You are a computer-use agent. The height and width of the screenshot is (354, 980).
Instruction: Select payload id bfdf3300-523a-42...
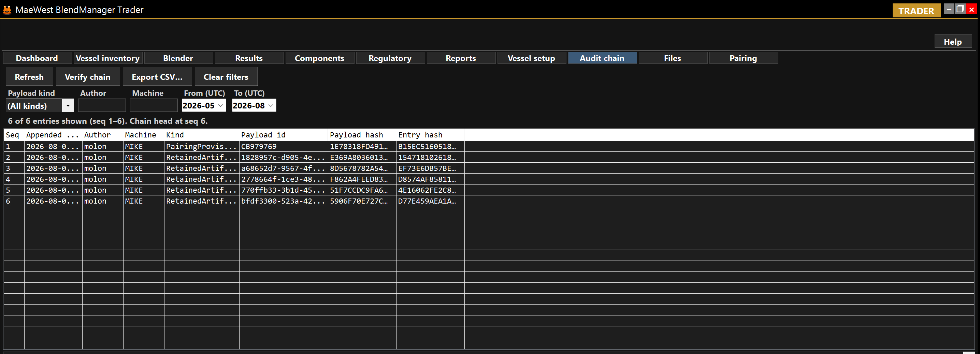pyautogui.click(x=284, y=201)
